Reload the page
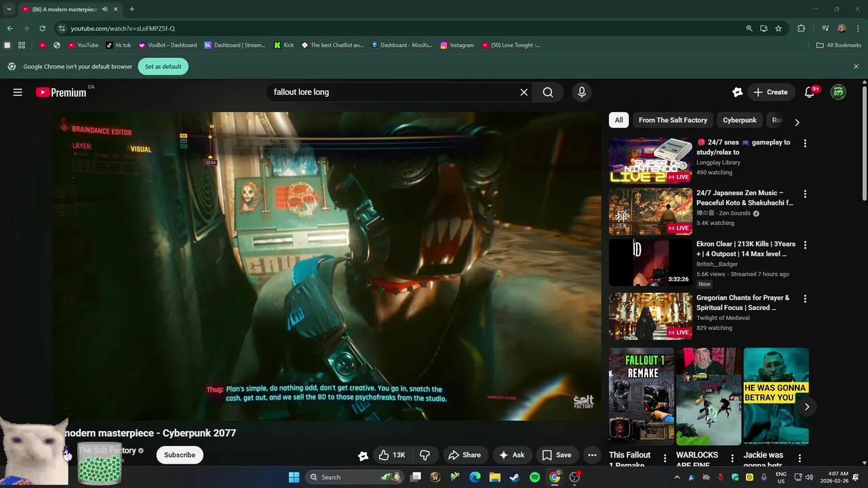Viewport: 868px width, 488px height. click(x=42, y=28)
